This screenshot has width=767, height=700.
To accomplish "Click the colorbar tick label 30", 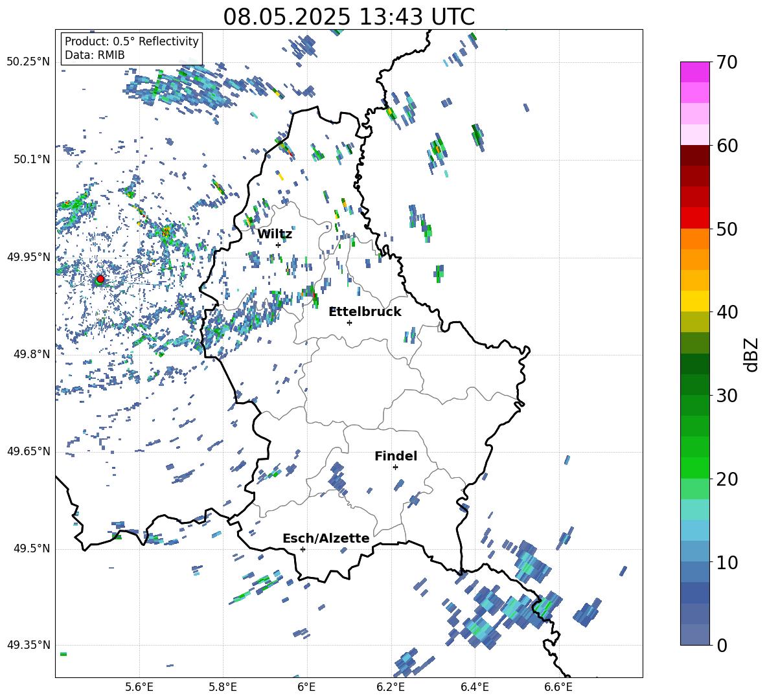I will pos(727,396).
